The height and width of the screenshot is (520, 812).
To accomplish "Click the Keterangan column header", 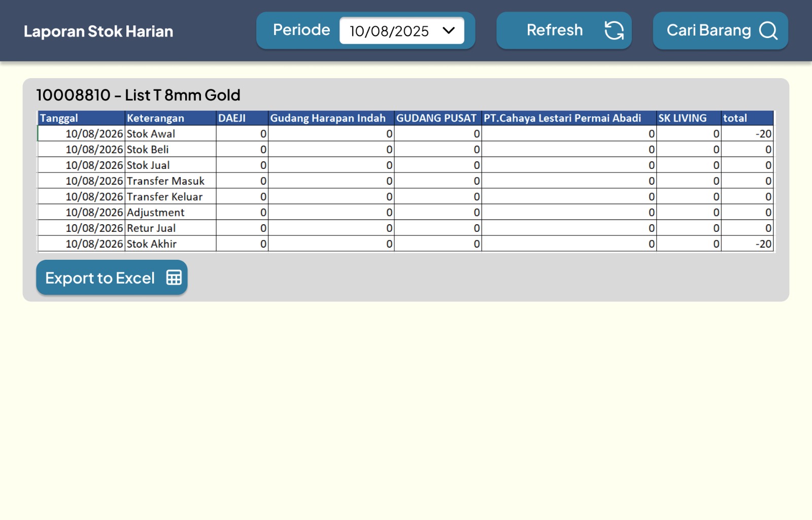I will coord(171,118).
